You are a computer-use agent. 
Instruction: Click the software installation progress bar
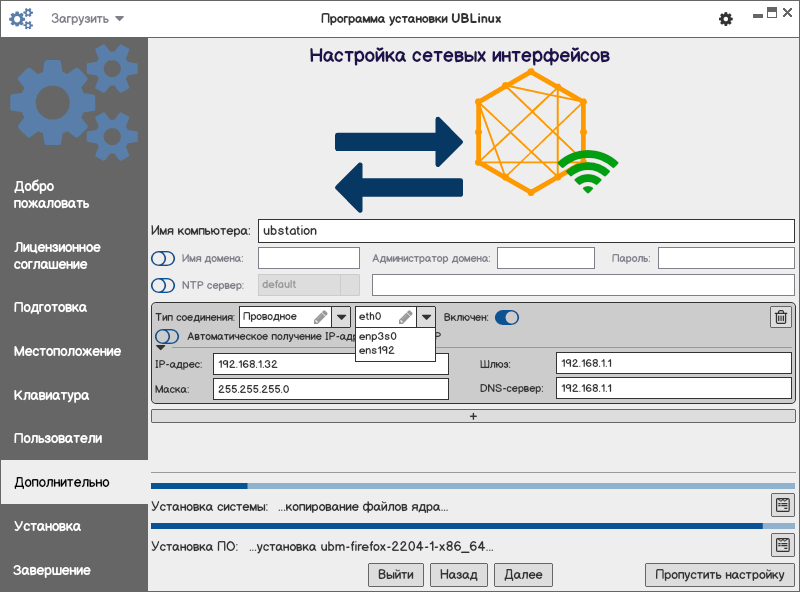click(473, 526)
